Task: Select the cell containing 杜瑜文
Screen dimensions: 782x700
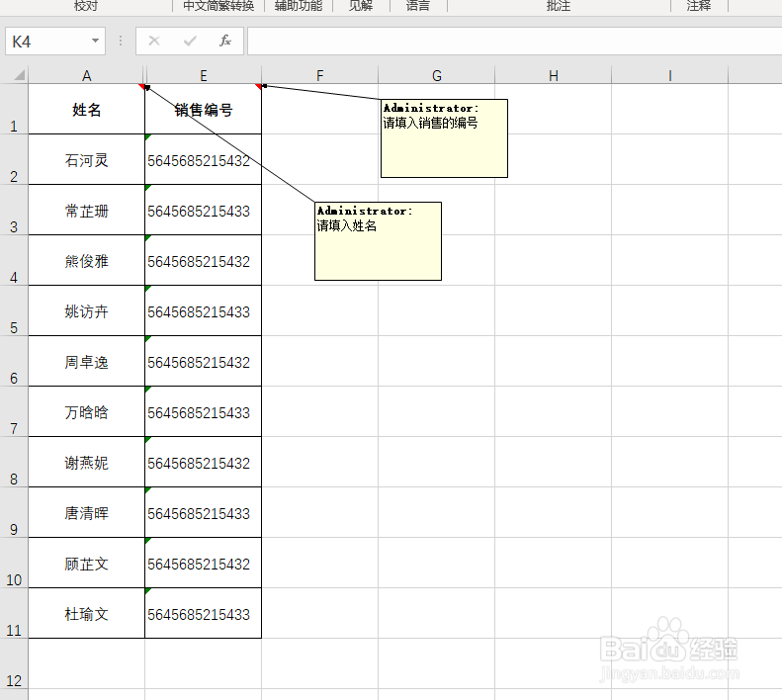Action: (86, 613)
